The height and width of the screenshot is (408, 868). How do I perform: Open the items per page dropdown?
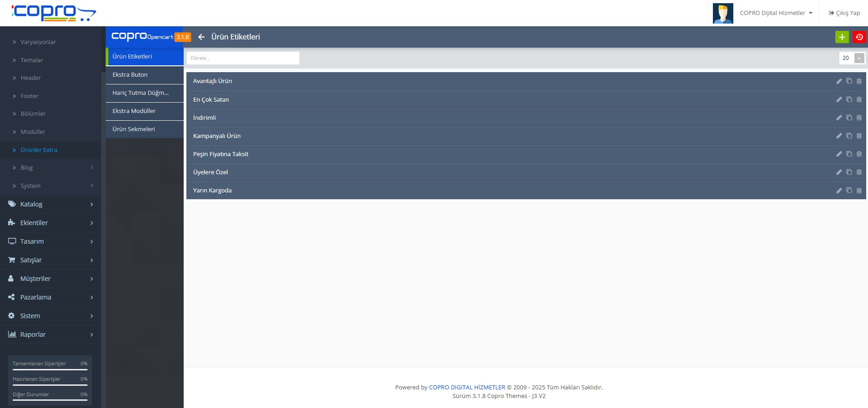pos(858,58)
